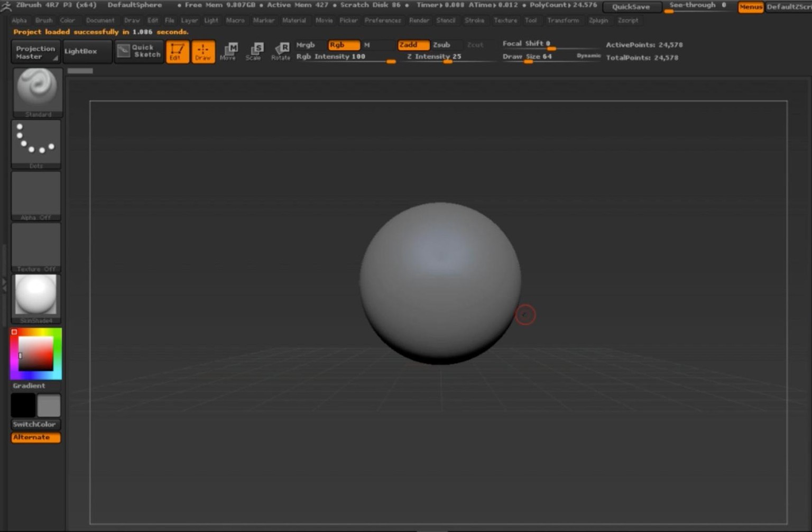Open the Tool menu
Image resolution: width=812 pixels, height=532 pixels.
tap(531, 20)
